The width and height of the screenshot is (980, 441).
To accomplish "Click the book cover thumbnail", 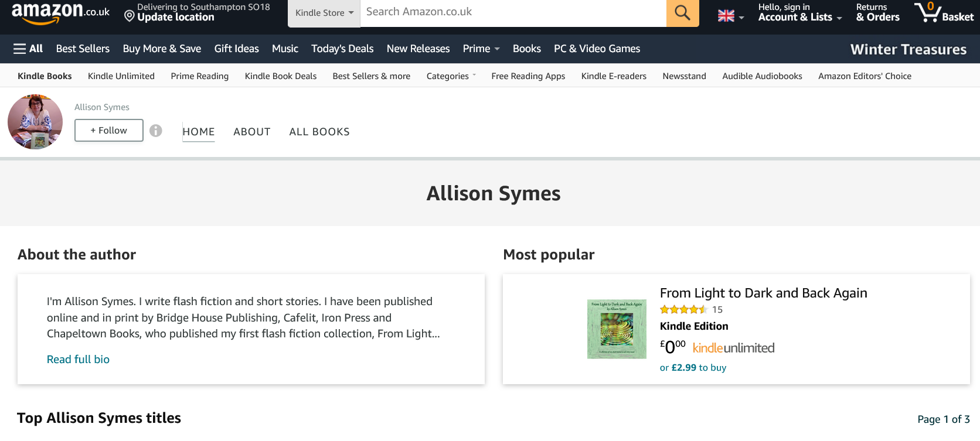I will tap(617, 329).
